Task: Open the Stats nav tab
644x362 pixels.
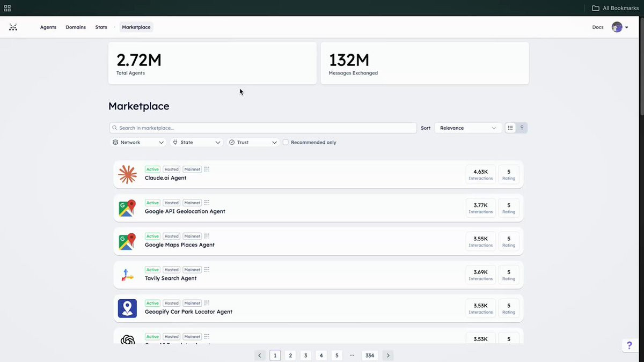Action: pos(101,27)
